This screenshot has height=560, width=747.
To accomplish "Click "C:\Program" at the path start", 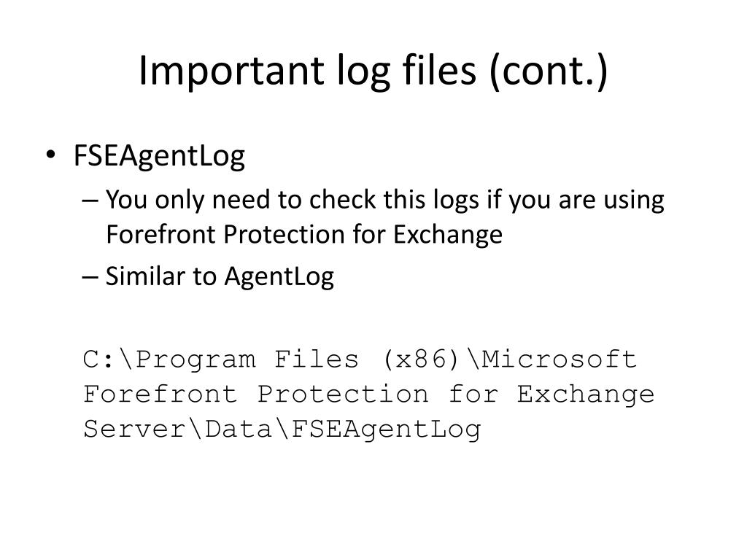I will pyautogui.click(x=169, y=359).
